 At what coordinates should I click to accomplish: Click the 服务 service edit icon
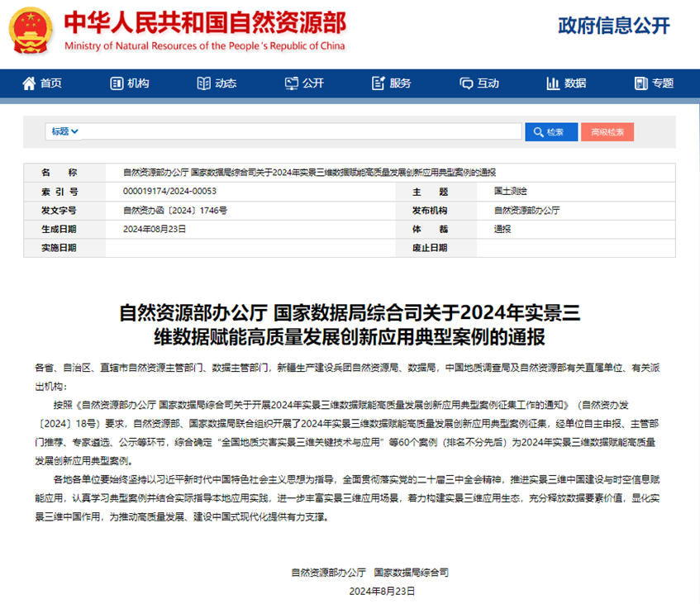[379, 83]
